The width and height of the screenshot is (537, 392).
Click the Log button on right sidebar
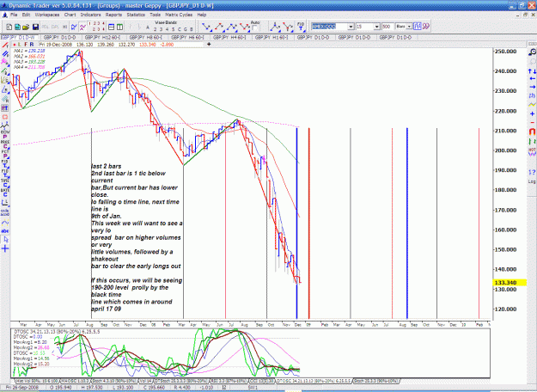pyautogui.click(x=532, y=181)
